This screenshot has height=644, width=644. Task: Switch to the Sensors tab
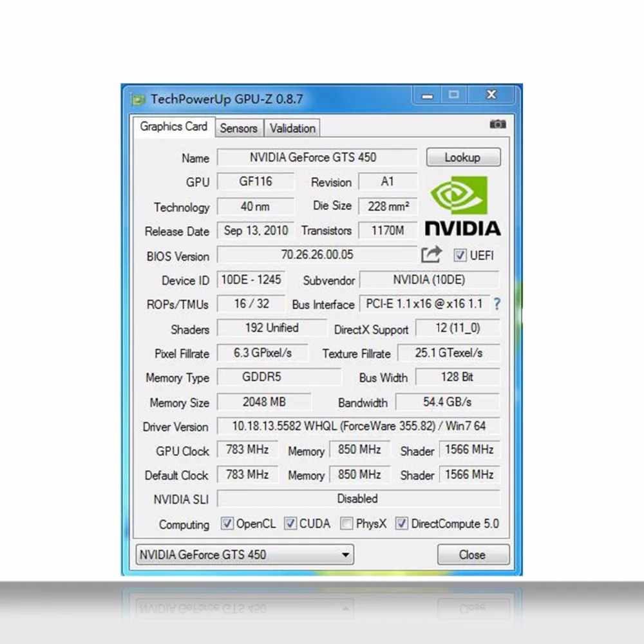click(239, 128)
